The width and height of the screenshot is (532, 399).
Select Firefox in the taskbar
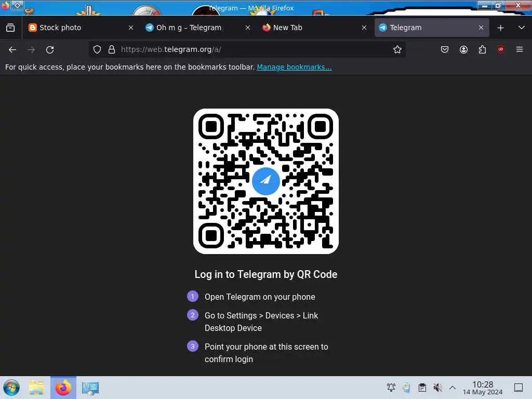tap(63, 388)
